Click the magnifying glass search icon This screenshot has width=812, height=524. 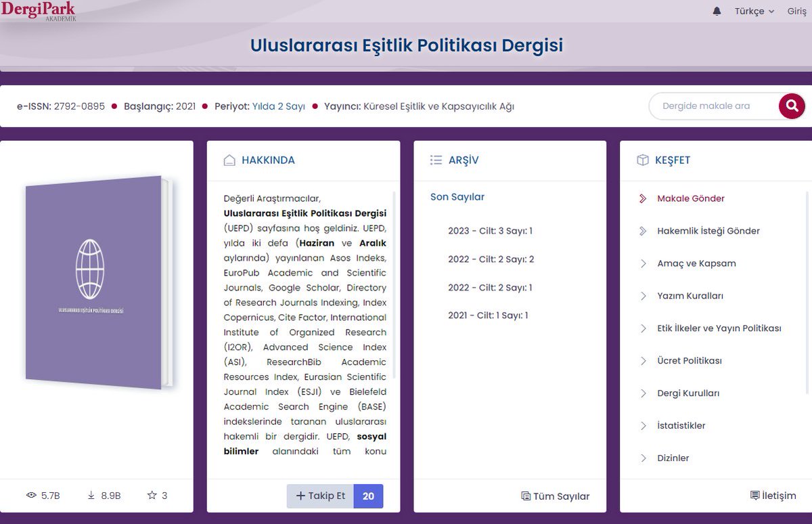coord(792,106)
